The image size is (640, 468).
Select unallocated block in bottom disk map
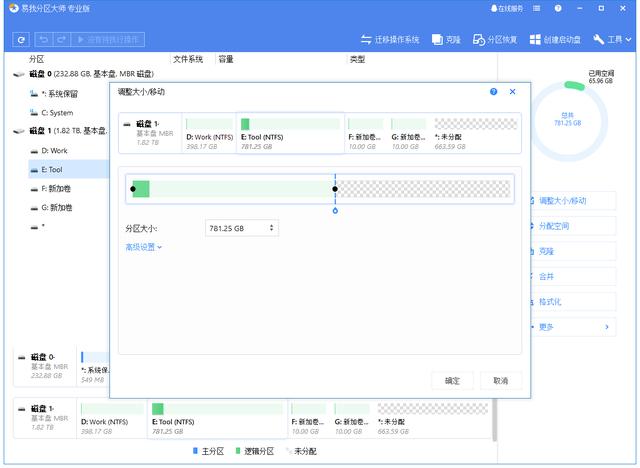point(433,419)
